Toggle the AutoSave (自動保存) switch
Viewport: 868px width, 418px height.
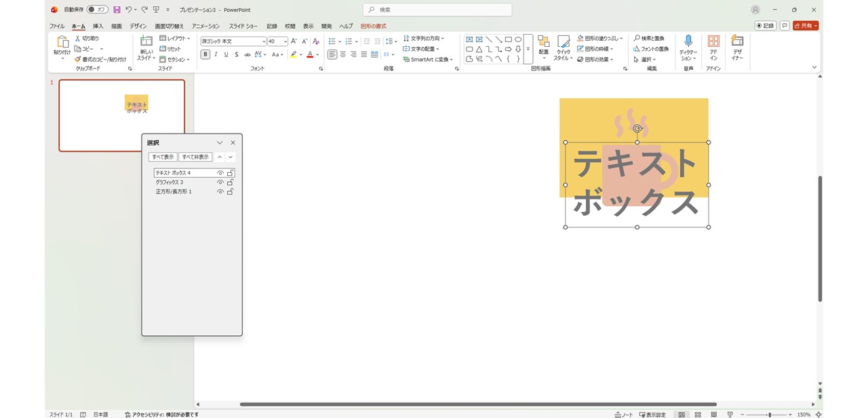click(x=98, y=9)
